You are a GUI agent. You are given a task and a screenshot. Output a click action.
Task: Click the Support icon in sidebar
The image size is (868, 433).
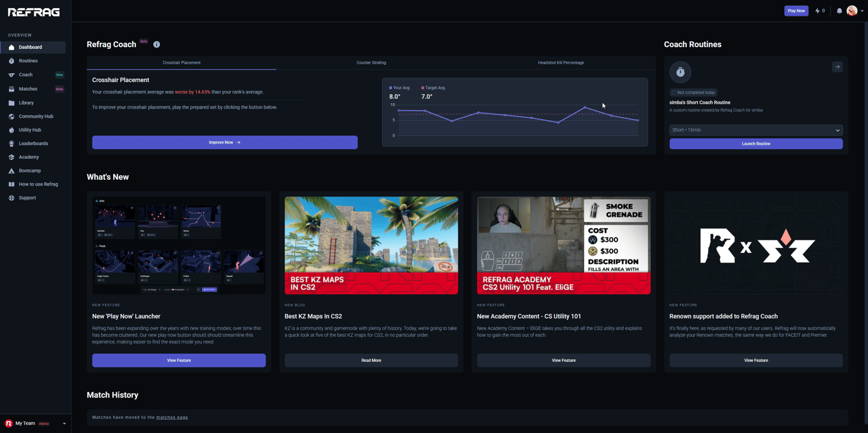pyautogui.click(x=11, y=198)
